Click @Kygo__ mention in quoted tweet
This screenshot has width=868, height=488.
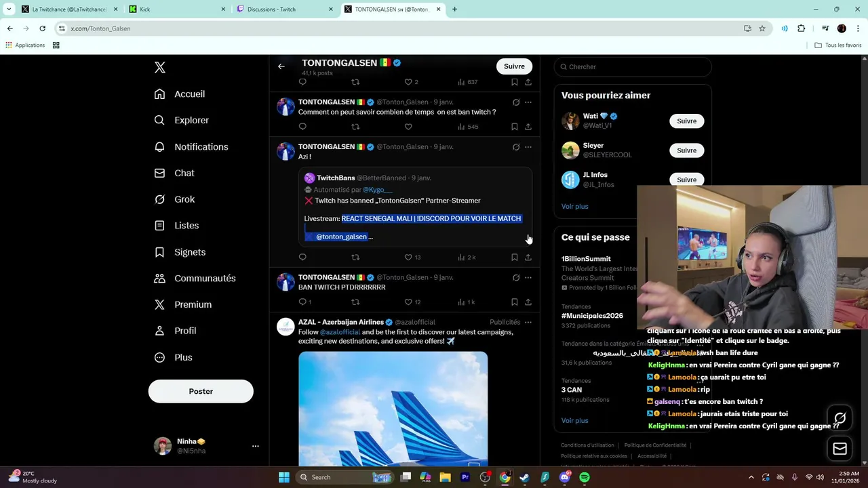pyautogui.click(x=377, y=190)
